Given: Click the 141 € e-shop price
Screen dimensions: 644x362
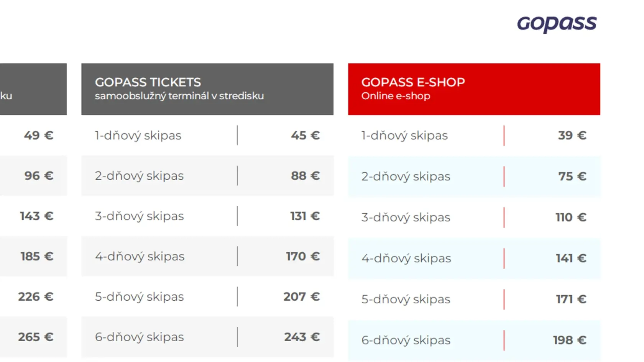Looking at the screenshot, I should 571,258.
